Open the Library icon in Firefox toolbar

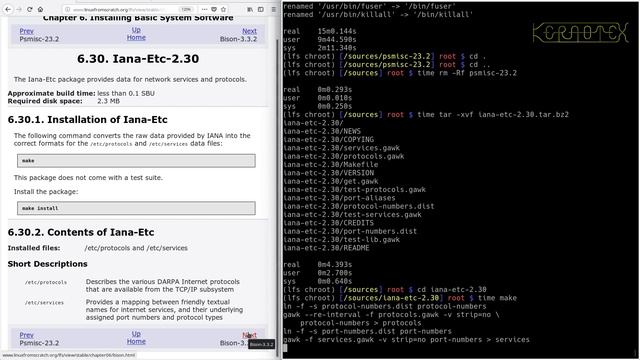[250, 9]
